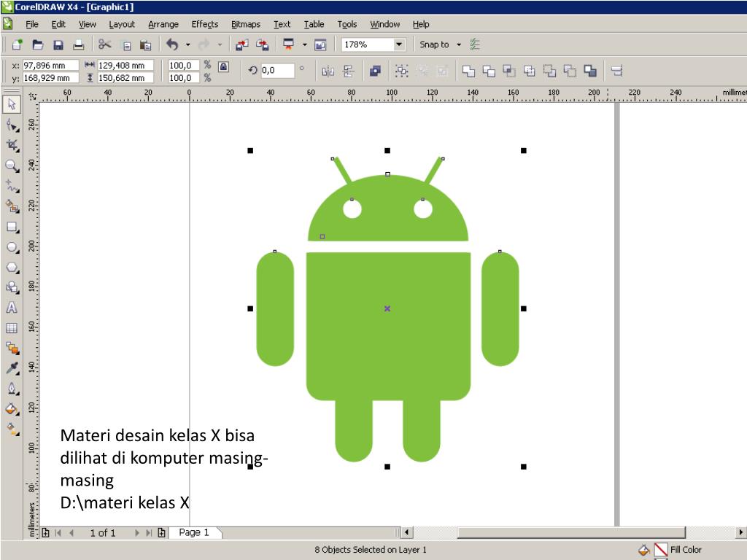
Task: Select the Shape tool
Action: [12, 125]
